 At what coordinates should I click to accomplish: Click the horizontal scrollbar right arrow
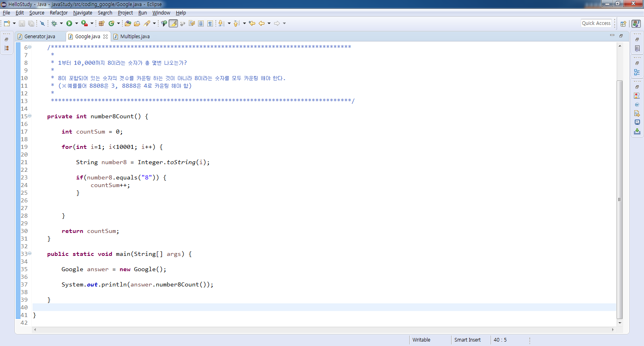(x=613, y=330)
